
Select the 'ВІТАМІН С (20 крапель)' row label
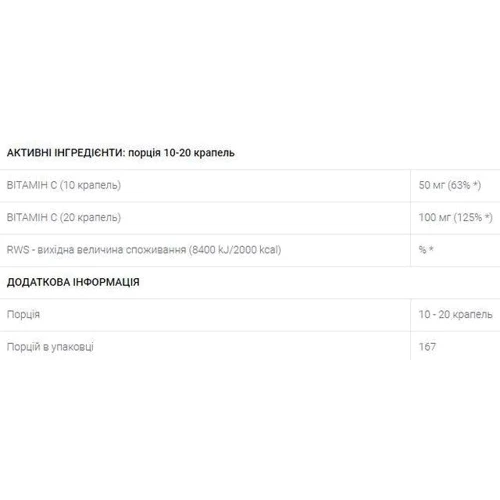coord(64,217)
